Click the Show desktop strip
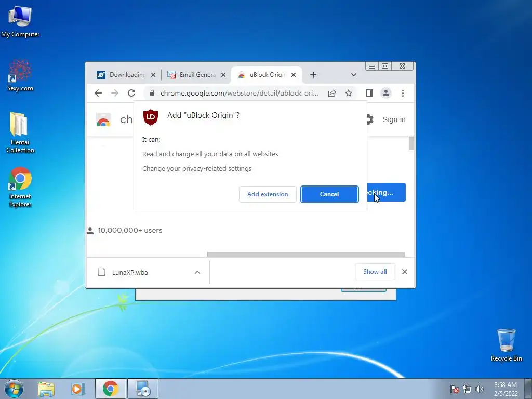The width and height of the screenshot is (532, 399). coord(528,389)
